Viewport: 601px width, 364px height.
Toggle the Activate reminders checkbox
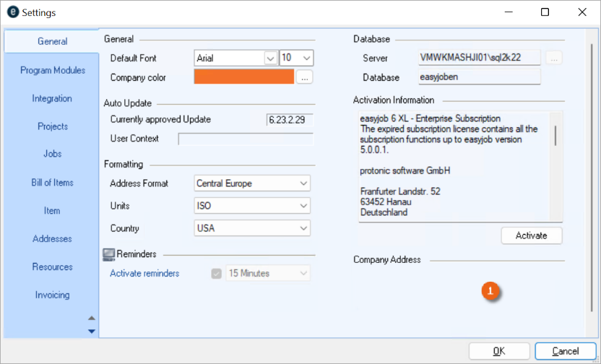coord(216,274)
